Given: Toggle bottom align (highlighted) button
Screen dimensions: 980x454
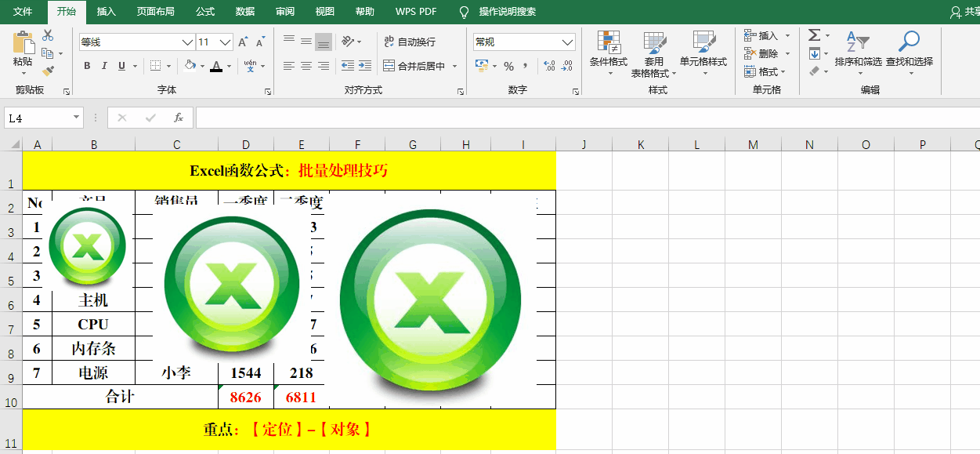Looking at the screenshot, I should 324,42.
